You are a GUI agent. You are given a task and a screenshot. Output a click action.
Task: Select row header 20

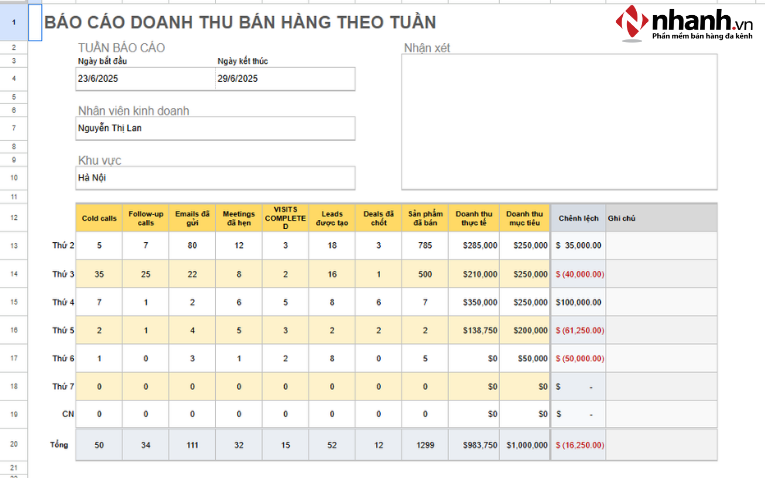(14, 444)
